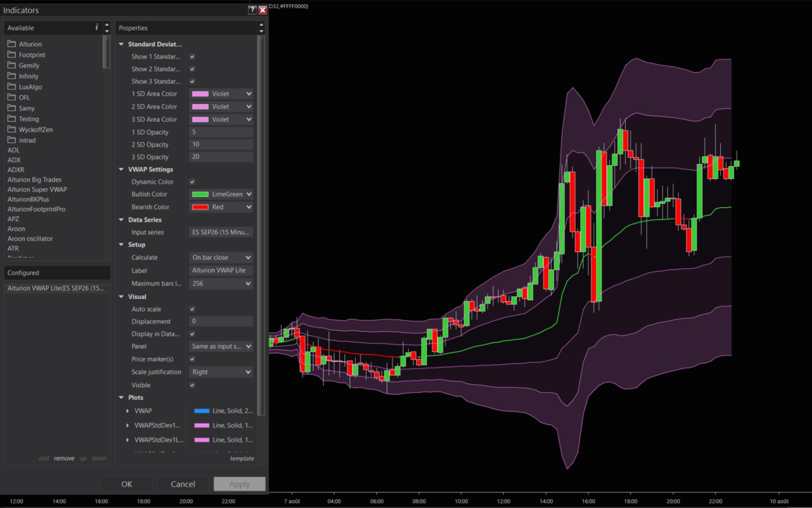Click the info icon next to Available

pyautogui.click(x=96, y=27)
